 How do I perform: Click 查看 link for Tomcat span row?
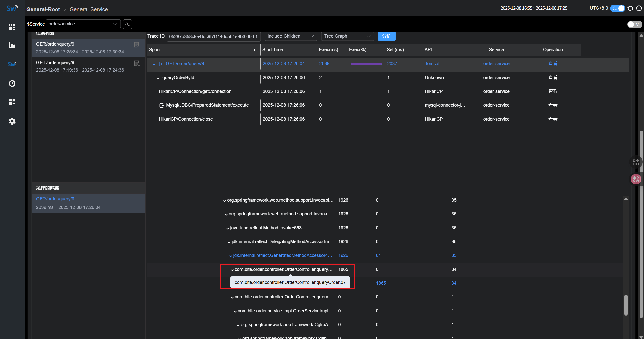click(553, 64)
